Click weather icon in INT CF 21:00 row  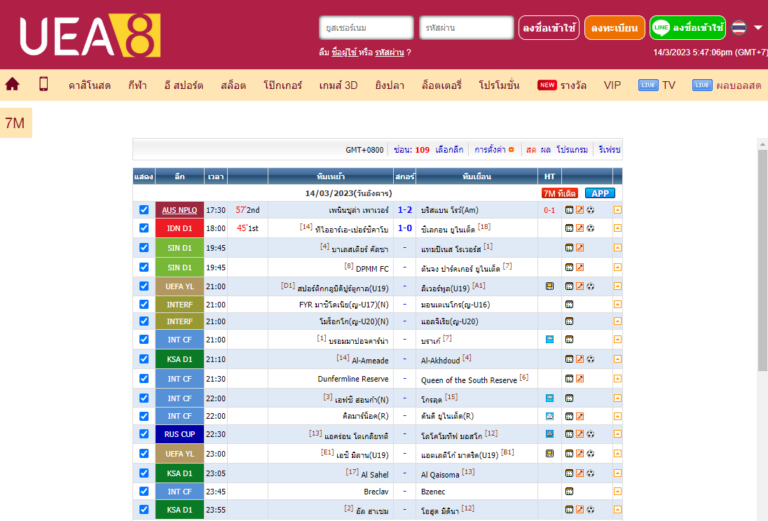(x=550, y=339)
